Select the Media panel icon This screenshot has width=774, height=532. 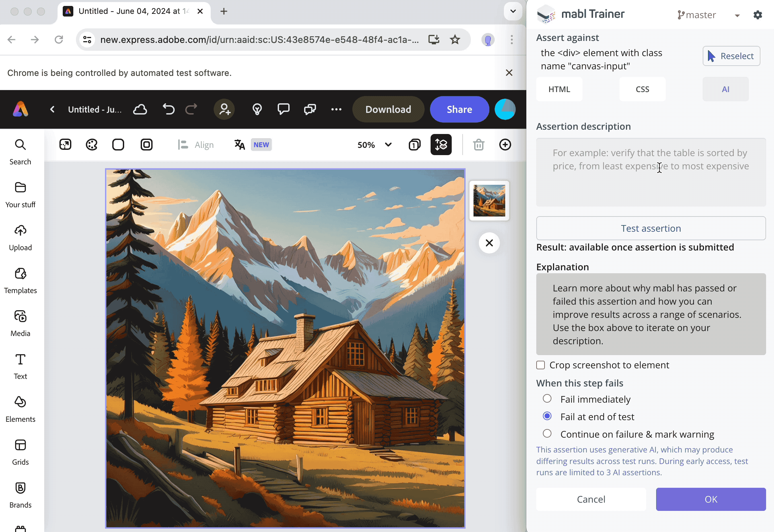pyautogui.click(x=20, y=323)
